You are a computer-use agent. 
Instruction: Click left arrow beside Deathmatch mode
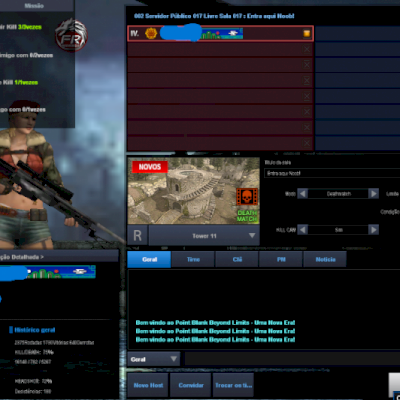tap(303, 194)
